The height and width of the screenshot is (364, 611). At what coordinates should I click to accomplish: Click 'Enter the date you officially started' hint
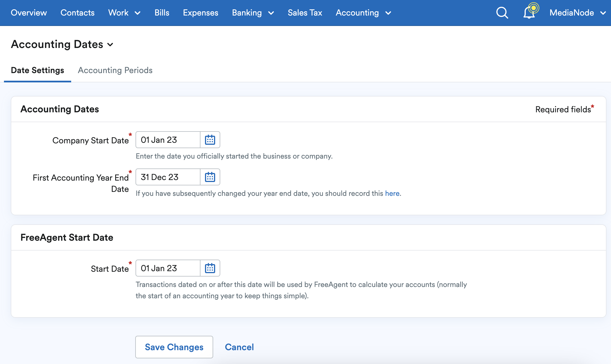pyautogui.click(x=234, y=156)
